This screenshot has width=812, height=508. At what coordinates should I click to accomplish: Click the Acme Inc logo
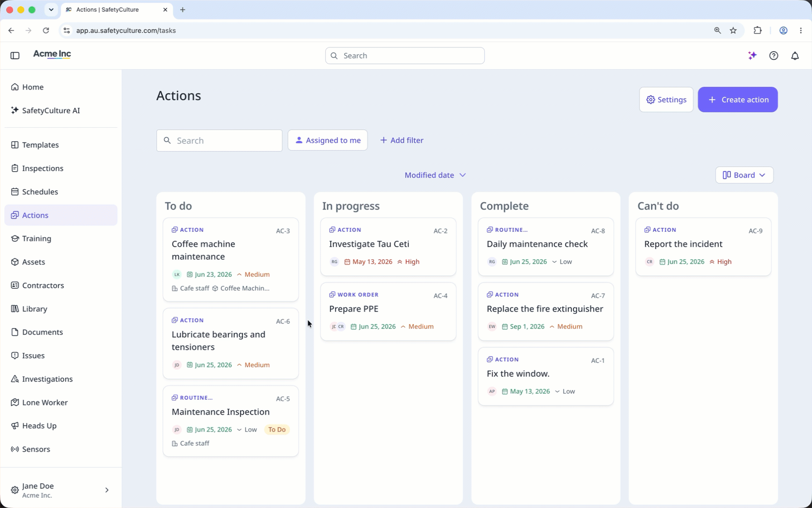pos(52,54)
